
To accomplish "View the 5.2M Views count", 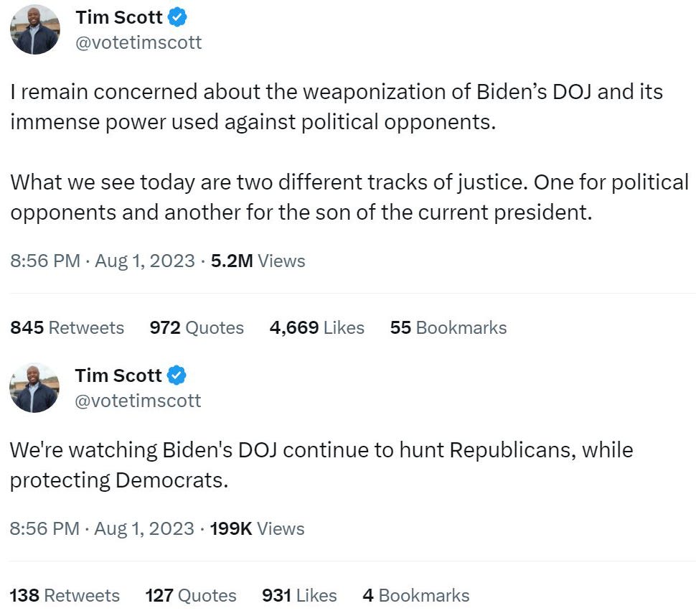I will point(258,261).
